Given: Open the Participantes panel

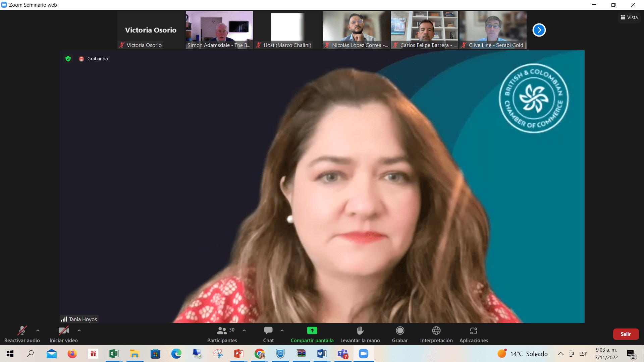Looking at the screenshot, I should click(x=222, y=334).
